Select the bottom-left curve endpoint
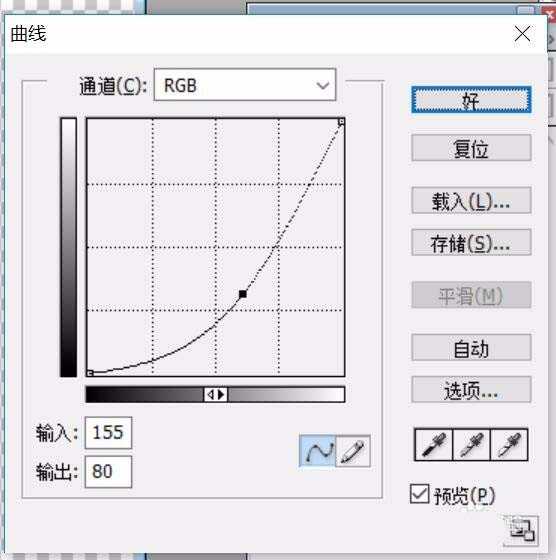Screen dimensions: 556x560 tap(90, 373)
